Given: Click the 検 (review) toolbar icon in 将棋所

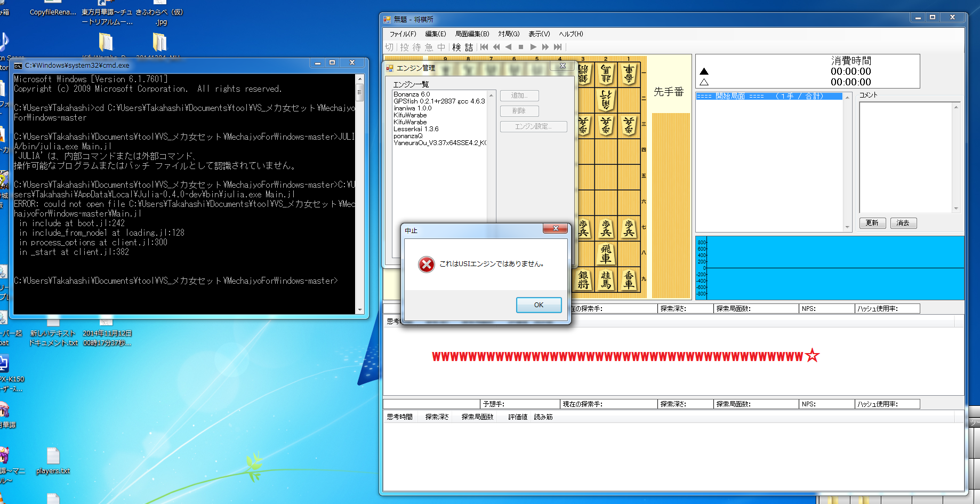Looking at the screenshot, I should click(456, 47).
